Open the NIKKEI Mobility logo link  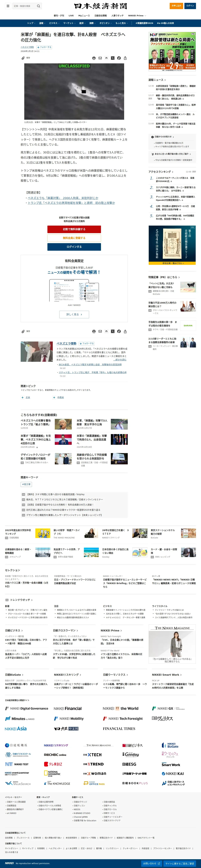[x=69, y=718]
